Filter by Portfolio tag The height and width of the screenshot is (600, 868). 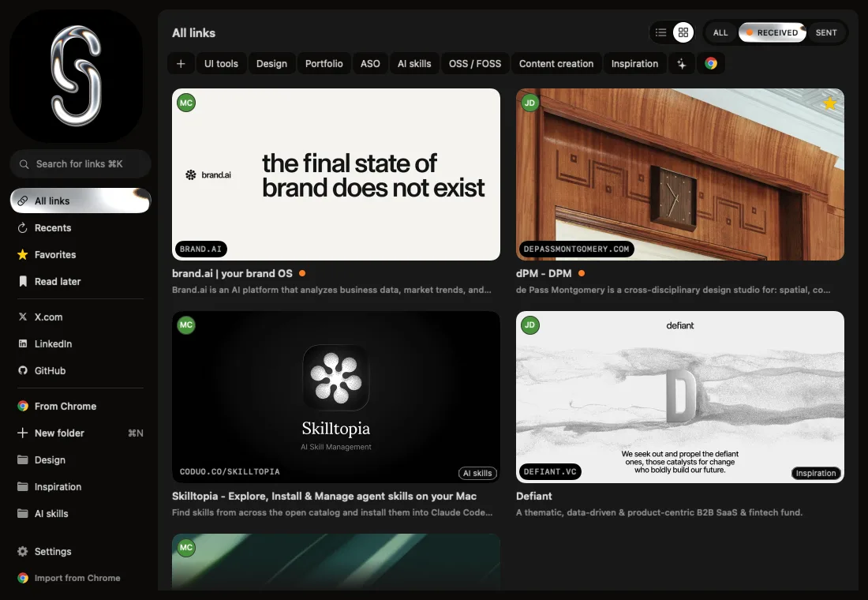[324, 64]
